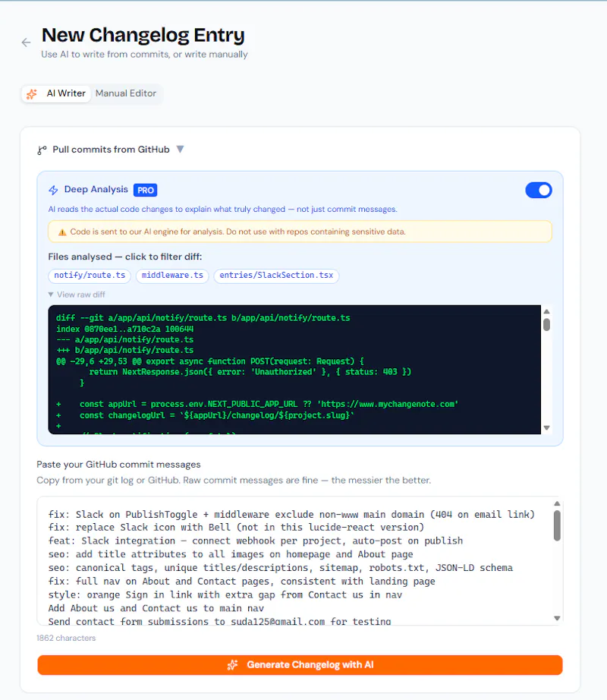Screen dimensions: 607x700
Task: Click the 'const changelogUrl' diff line
Action: tap(205, 415)
